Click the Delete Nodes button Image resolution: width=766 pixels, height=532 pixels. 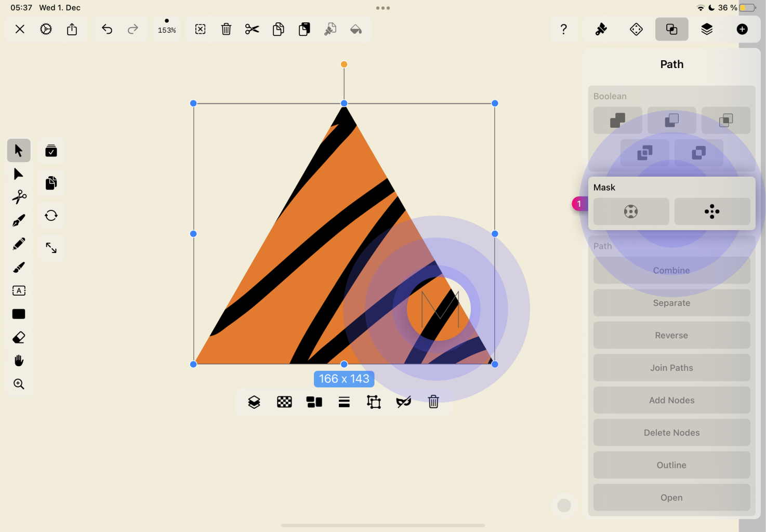(671, 433)
